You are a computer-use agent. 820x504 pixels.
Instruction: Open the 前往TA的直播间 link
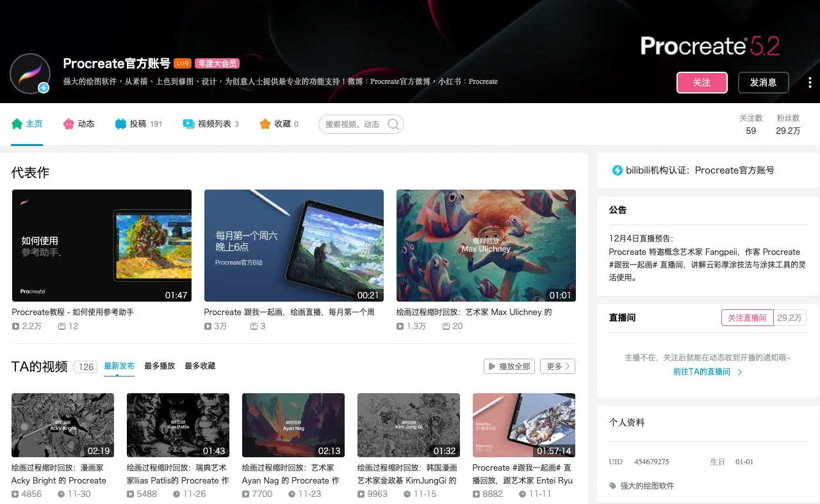point(708,371)
